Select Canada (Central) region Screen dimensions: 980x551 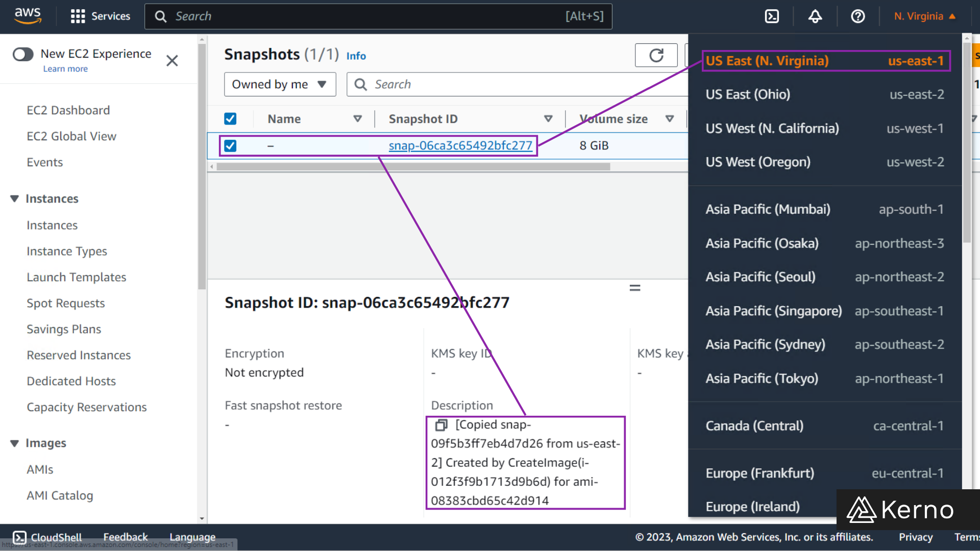click(825, 426)
